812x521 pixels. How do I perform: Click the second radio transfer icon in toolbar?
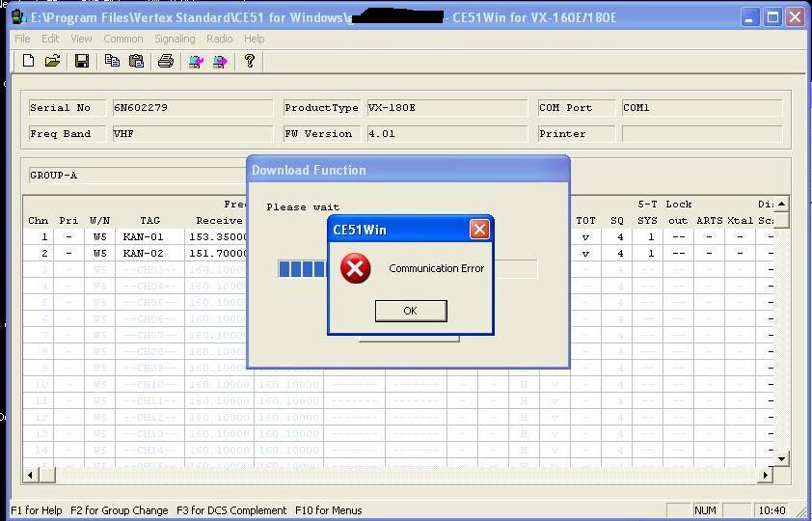click(x=220, y=62)
